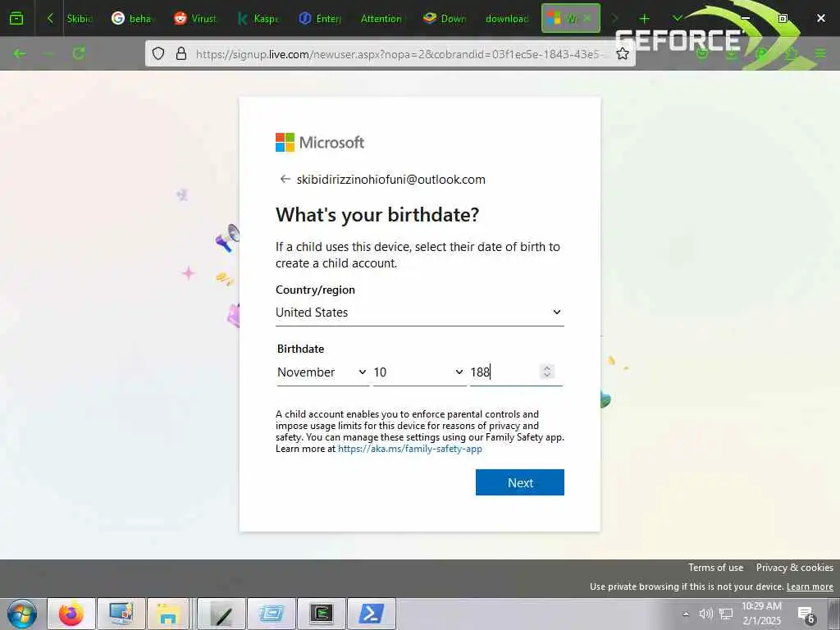840x630 pixels.
Task: Go back from the outlook.com email arrow
Action: click(x=285, y=179)
